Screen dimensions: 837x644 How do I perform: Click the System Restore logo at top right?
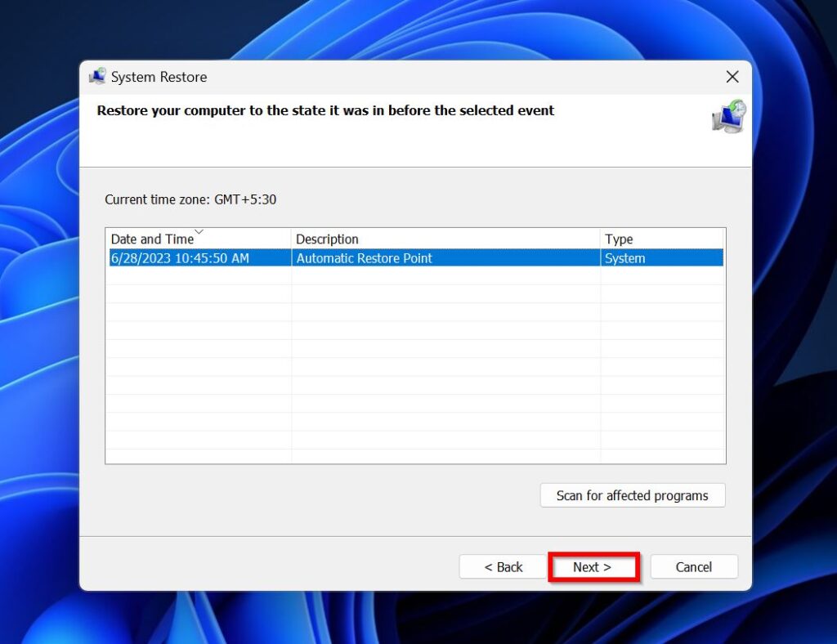[727, 117]
